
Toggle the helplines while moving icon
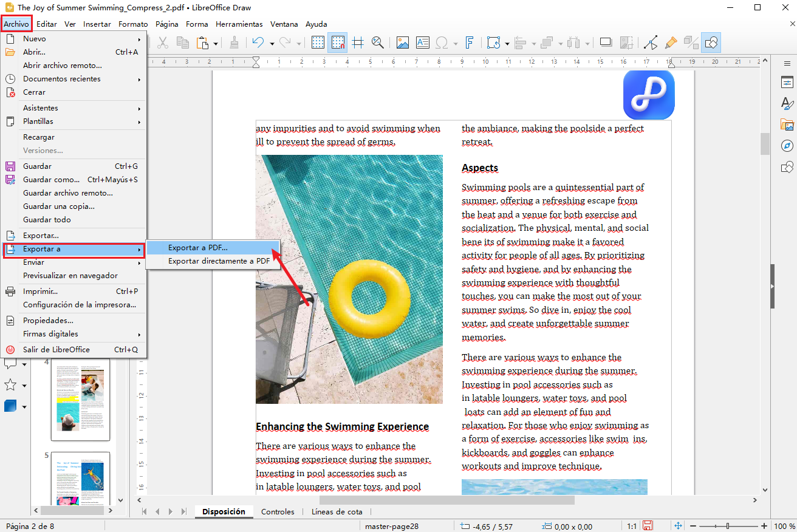358,43
